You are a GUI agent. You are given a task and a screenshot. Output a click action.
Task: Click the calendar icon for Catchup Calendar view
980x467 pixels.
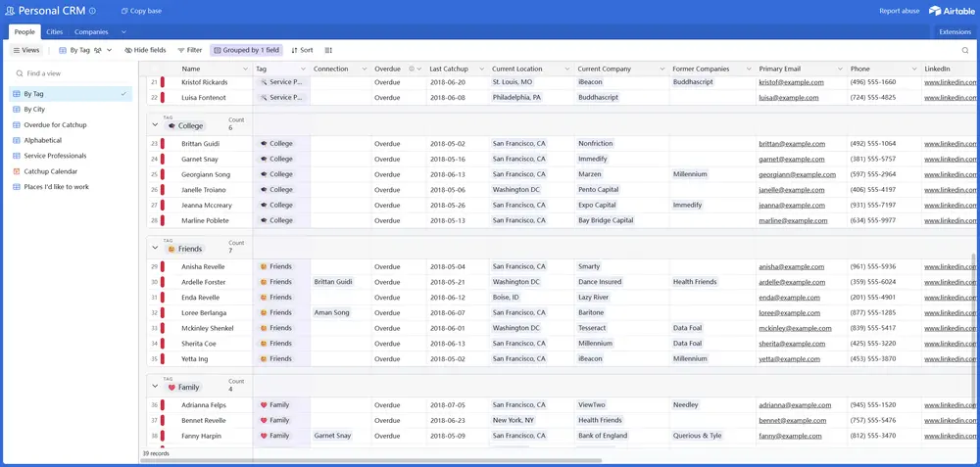(x=17, y=171)
